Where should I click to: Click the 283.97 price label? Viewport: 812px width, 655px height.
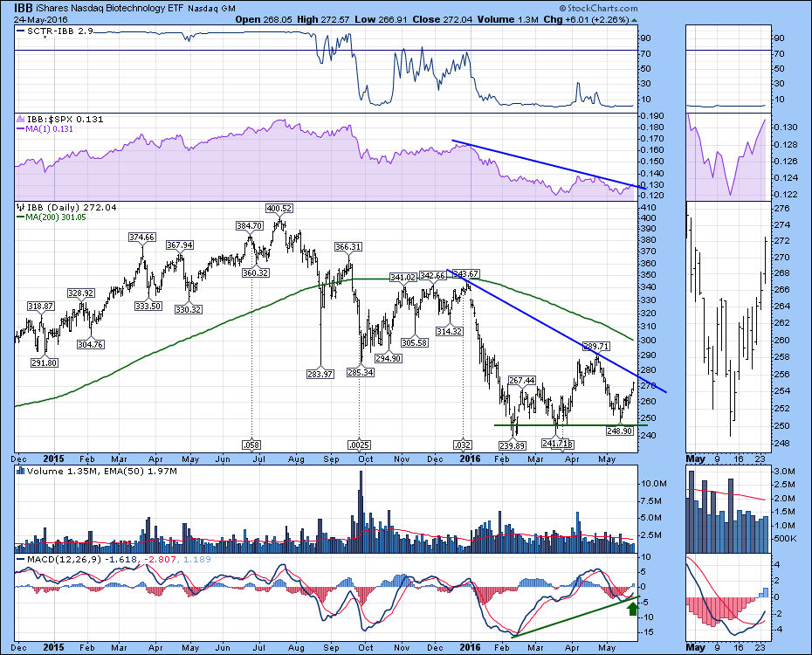320,374
